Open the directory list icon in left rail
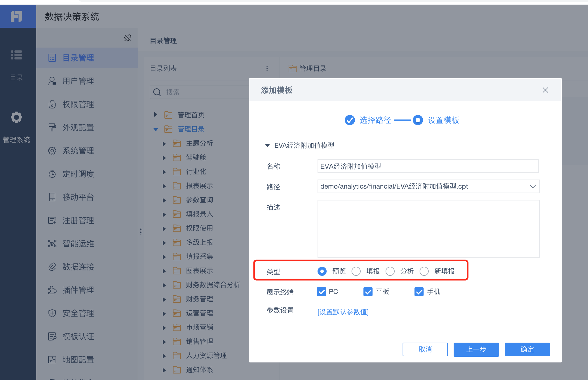This screenshot has width=588, height=380. coord(16,55)
